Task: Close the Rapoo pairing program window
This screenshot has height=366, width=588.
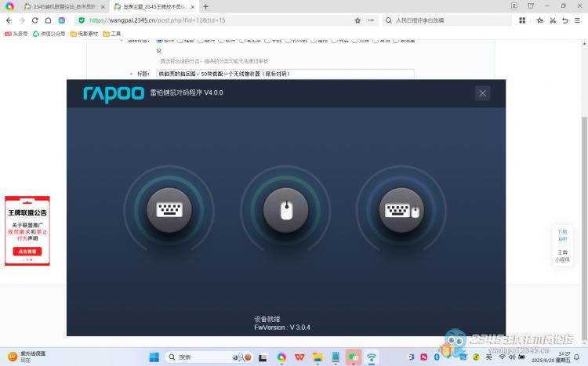Action: pyautogui.click(x=482, y=93)
